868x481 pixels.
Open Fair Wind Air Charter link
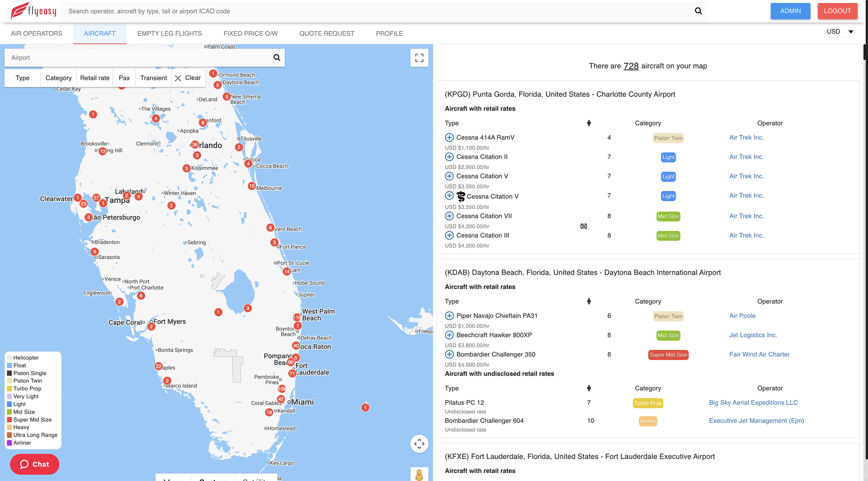point(759,354)
